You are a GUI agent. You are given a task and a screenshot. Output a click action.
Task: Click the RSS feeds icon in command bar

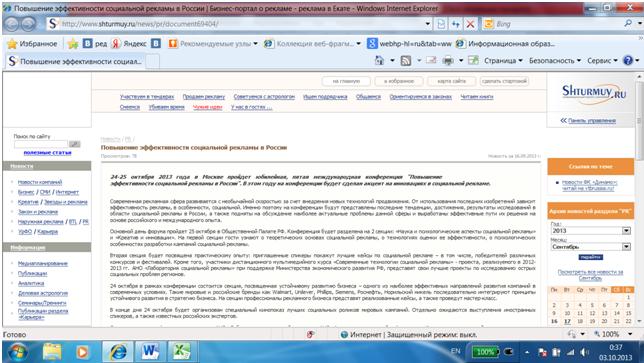pyautogui.click(x=406, y=61)
